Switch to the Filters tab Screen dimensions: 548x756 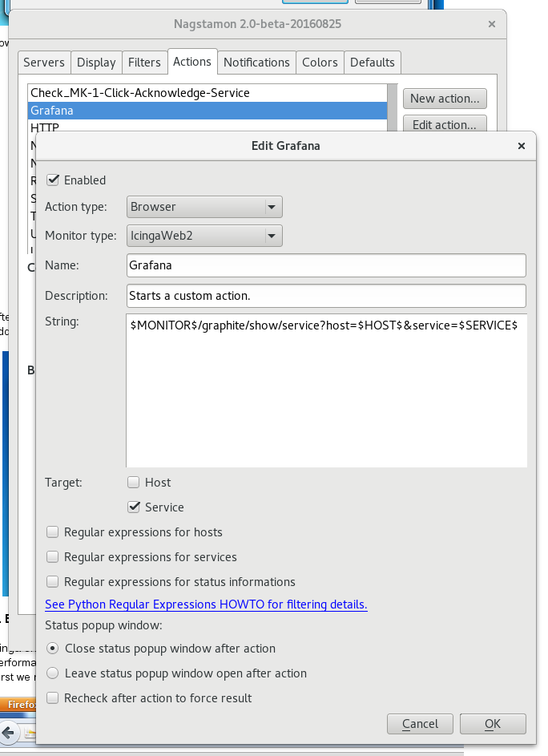[144, 63]
